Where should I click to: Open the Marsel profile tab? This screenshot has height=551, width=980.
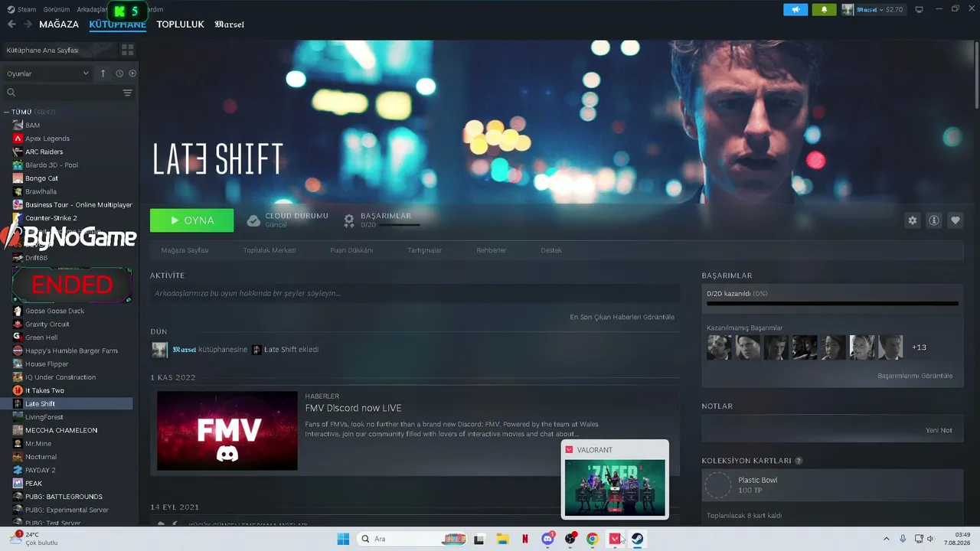click(230, 24)
